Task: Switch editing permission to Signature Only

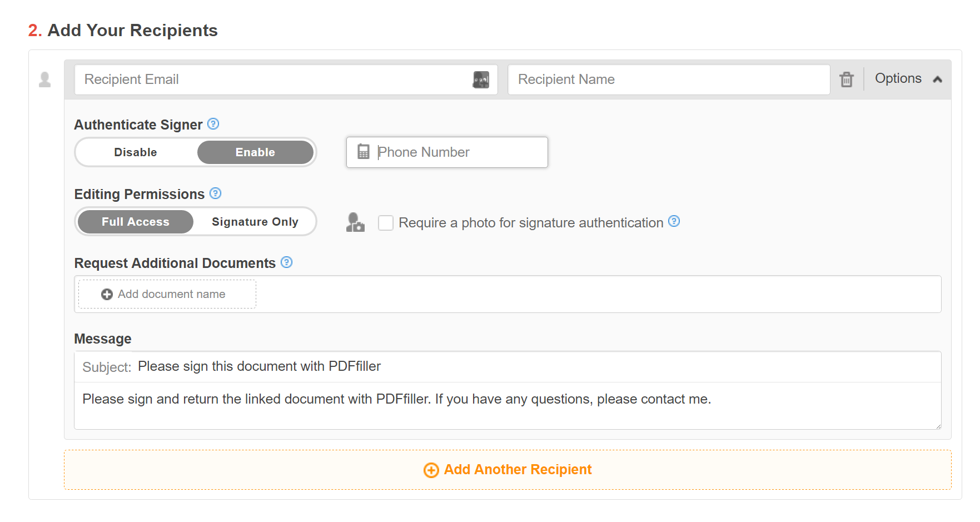Action: pos(255,222)
